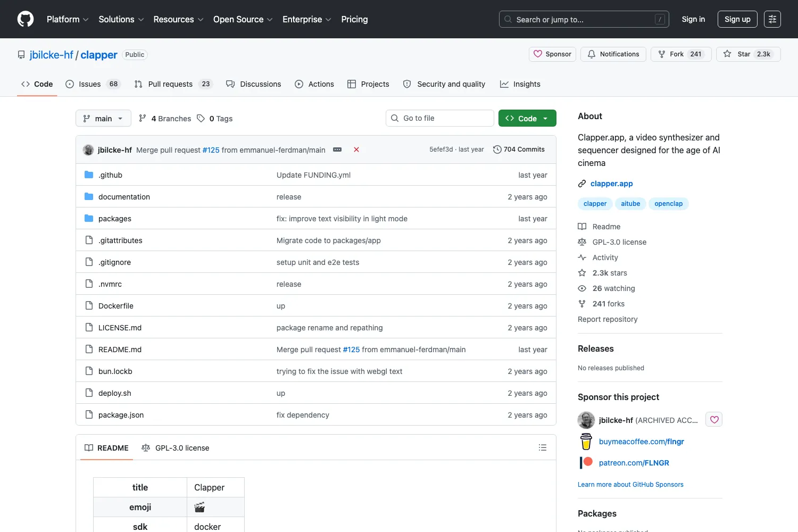Star the clapper repository
Screen dimensions: 798x532
click(x=748, y=54)
